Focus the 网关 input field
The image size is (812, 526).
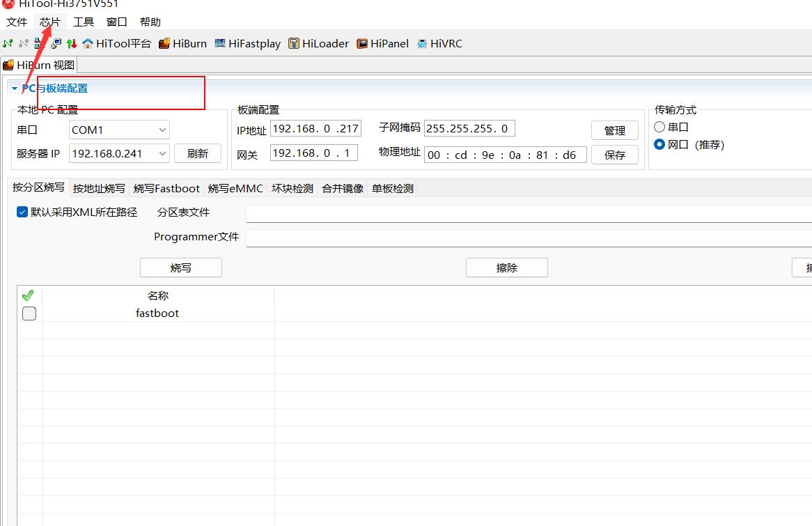tap(314, 153)
